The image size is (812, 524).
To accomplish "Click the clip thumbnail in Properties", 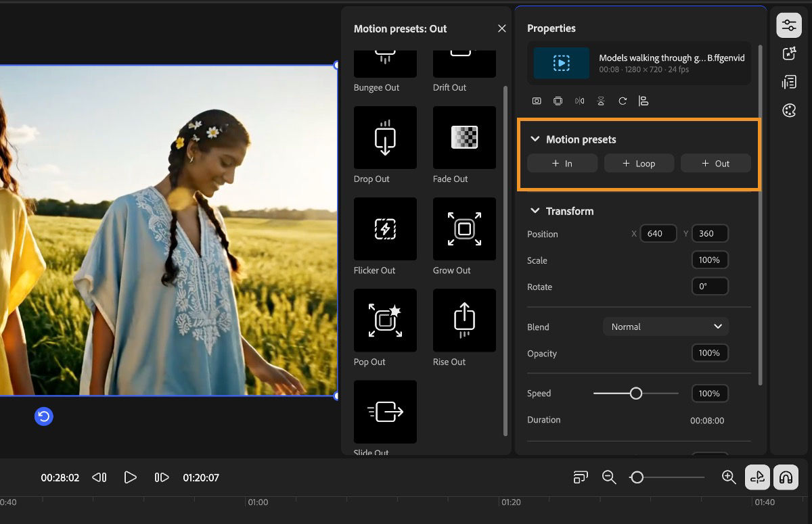I will tap(561, 64).
